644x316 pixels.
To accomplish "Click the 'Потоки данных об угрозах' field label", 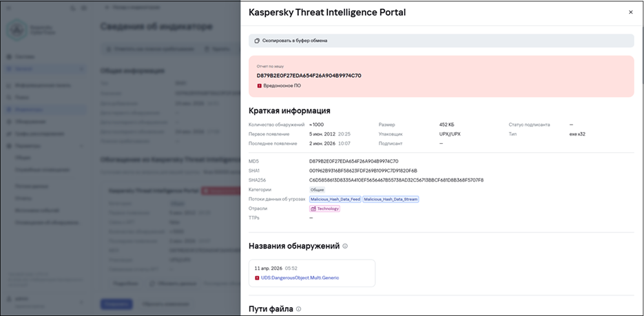I will (278, 199).
